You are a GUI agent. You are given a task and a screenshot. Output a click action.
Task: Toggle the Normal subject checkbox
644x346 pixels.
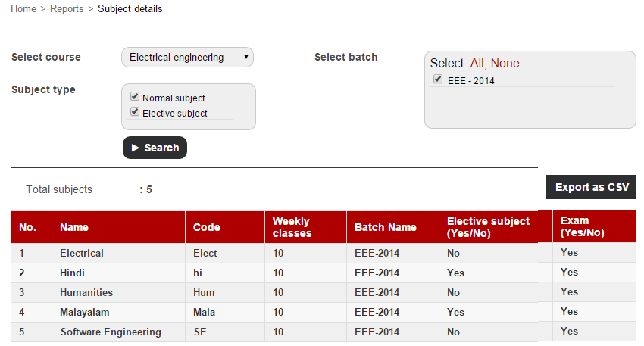click(135, 96)
